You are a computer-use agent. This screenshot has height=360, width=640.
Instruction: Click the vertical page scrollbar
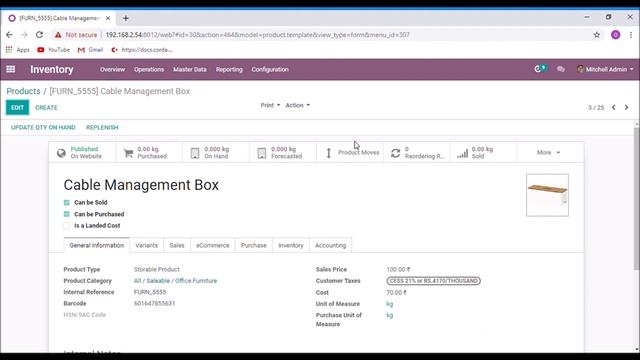click(636, 198)
